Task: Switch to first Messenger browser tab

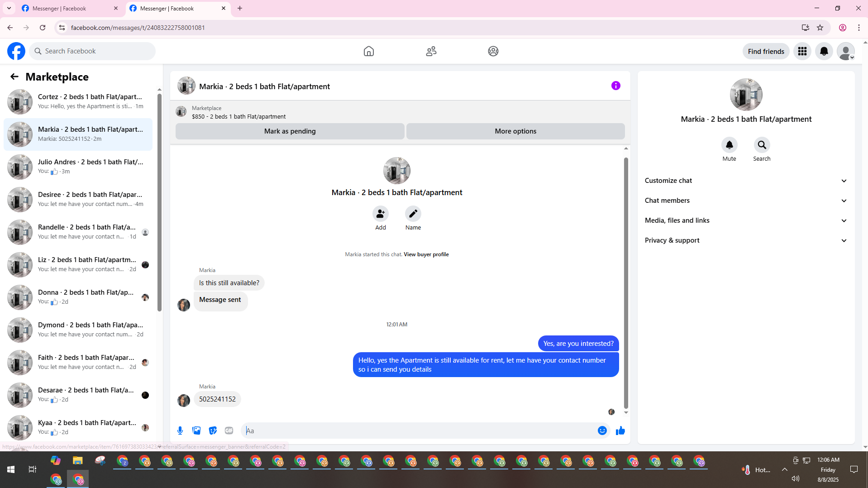Action: 70,8
